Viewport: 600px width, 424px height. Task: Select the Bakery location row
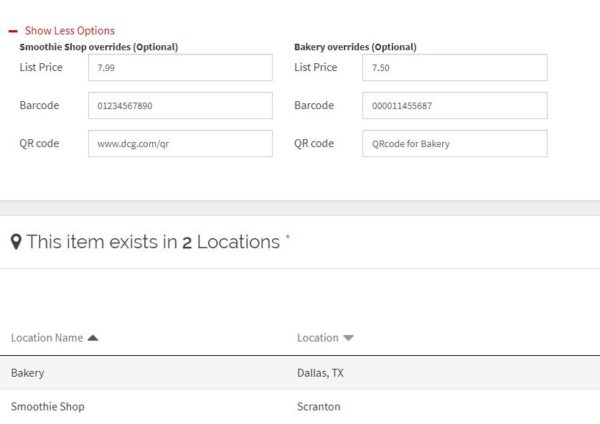300,373
